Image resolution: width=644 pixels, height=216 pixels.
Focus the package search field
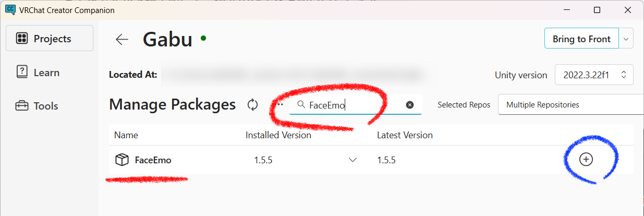[355, 105]
